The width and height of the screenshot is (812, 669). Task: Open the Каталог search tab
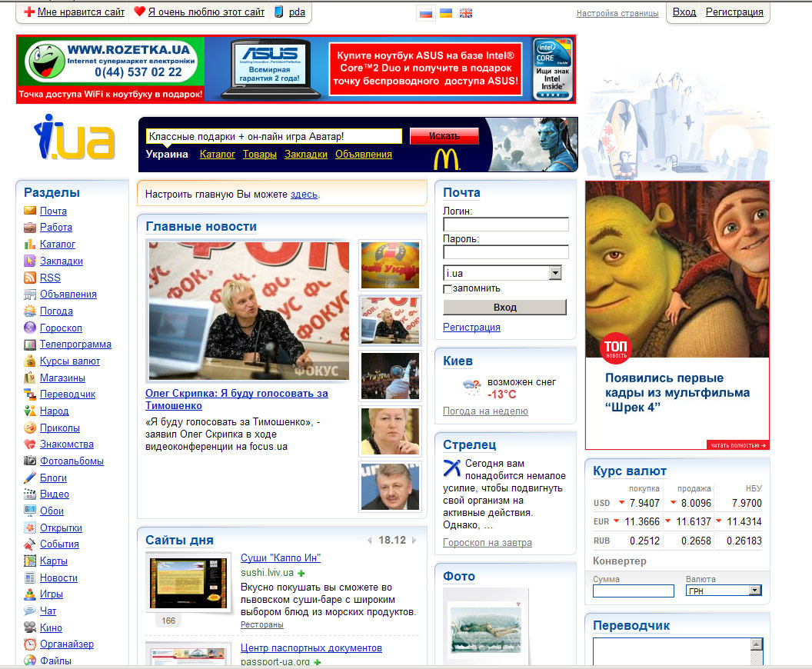[218, 155]
